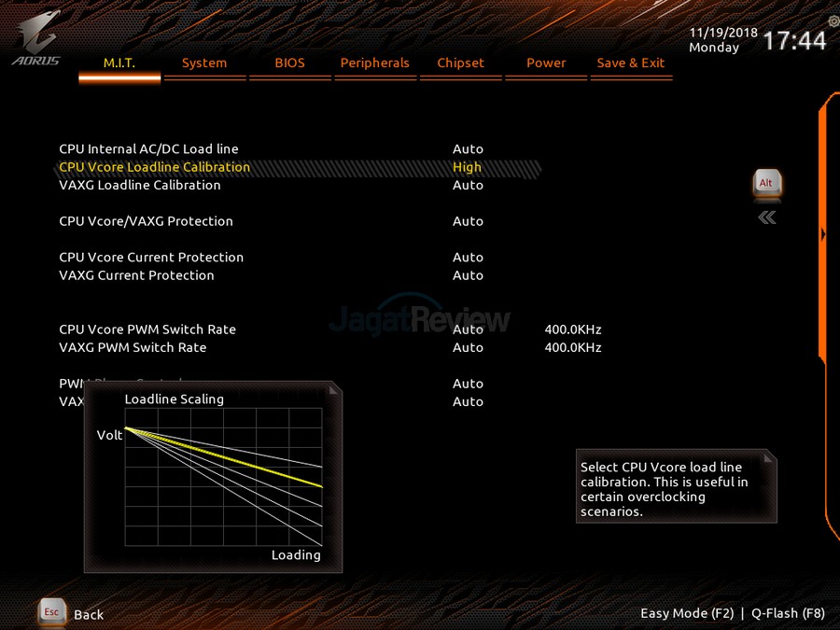Open the Save & Exit tab
The height and width of the screenshot is (630, 840).
(x=631, y=63)
